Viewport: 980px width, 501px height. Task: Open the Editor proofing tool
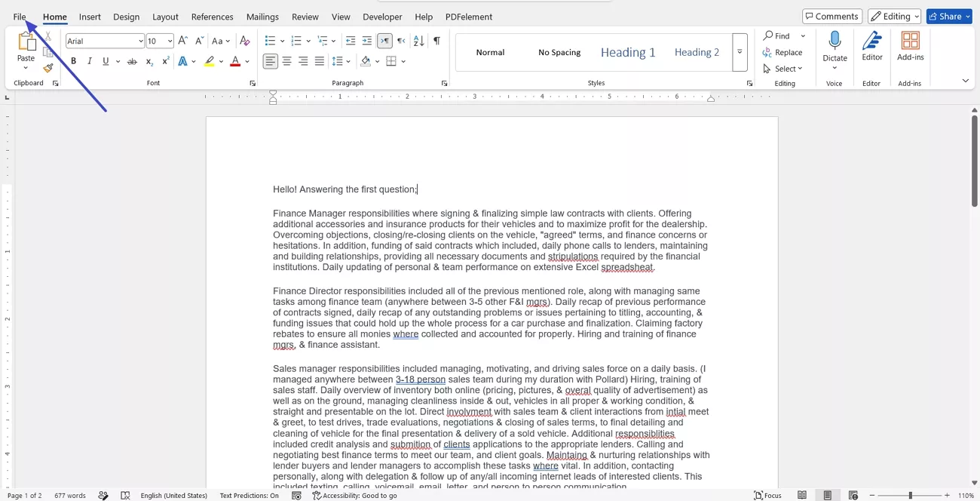pyautogui.click(x=872, y=47)
